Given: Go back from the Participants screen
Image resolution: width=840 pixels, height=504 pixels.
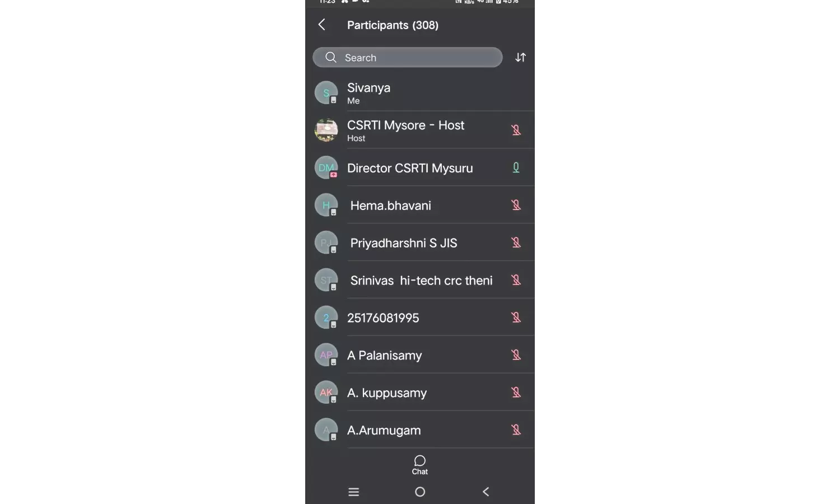Looking at the screenshot, I should point(322,25).
